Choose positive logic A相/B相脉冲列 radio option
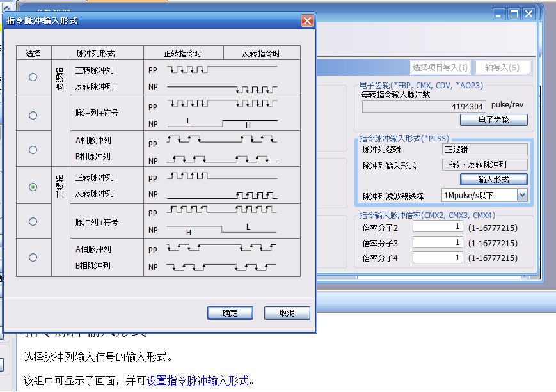Image resolution: width=556 pixels, height=392 pixels. [x=33, y=257]
